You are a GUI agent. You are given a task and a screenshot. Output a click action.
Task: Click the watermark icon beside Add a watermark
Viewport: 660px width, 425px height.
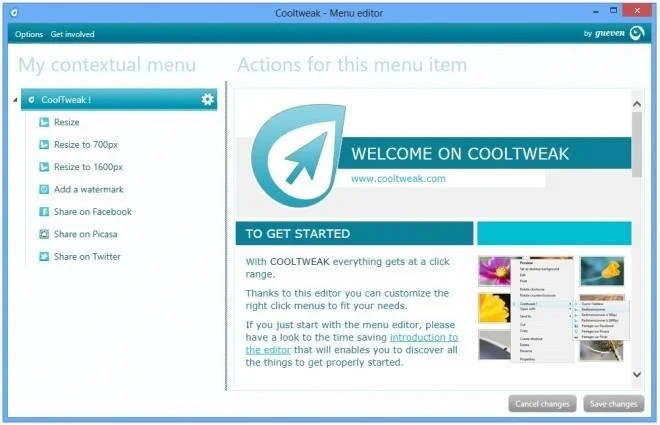pyautogui.click(x=44, y=189)
